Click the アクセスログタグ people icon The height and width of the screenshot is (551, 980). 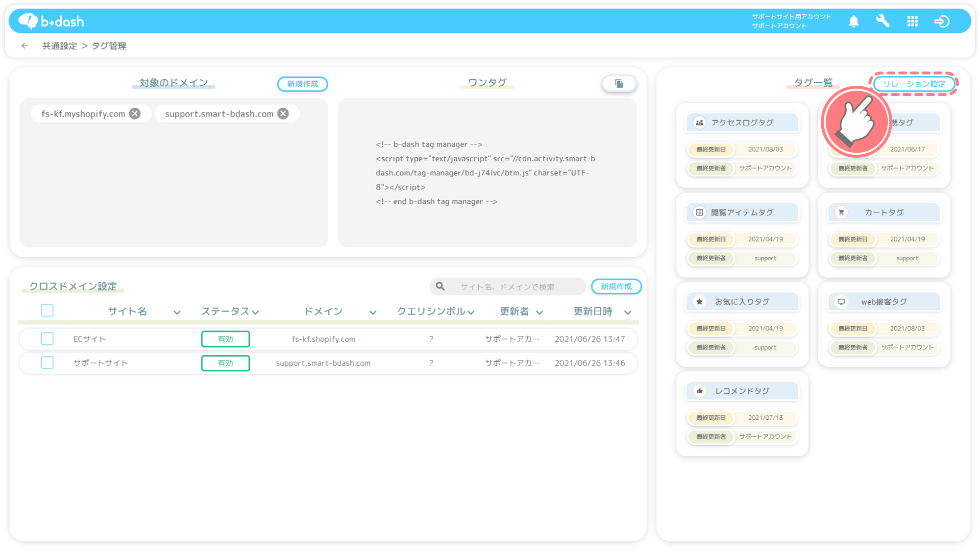699,122
